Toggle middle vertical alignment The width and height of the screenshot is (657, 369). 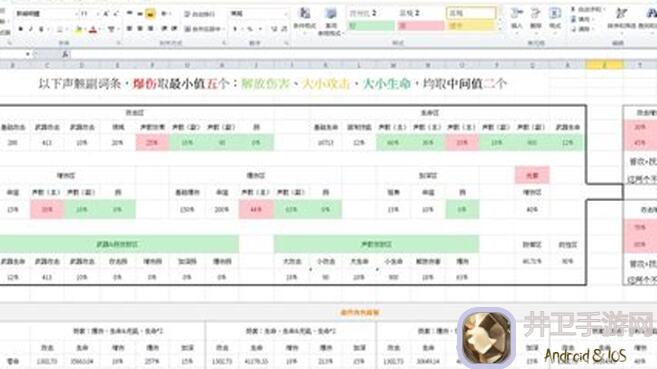click(140, 14)
